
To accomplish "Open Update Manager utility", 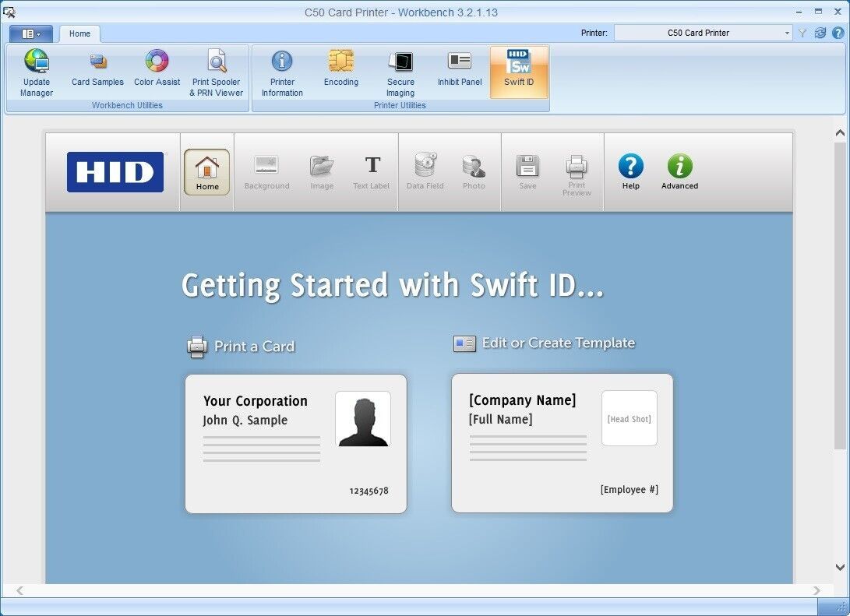I will point(37,73).
